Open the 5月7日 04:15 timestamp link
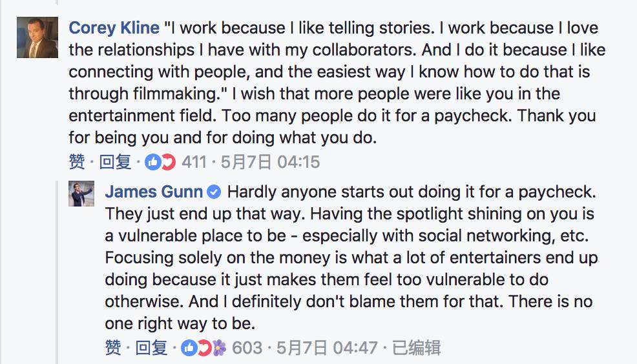Screen dimensions: 637x364 coord(270,161)
